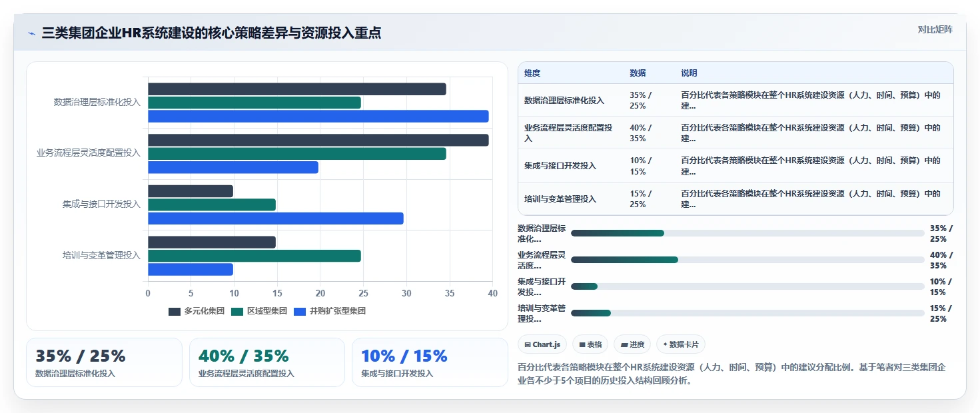Click the chart axis label 培训与变革管理投入
The height and width of the screenshot is (413, 980).
pyautogui.click(x=101, y=255)
